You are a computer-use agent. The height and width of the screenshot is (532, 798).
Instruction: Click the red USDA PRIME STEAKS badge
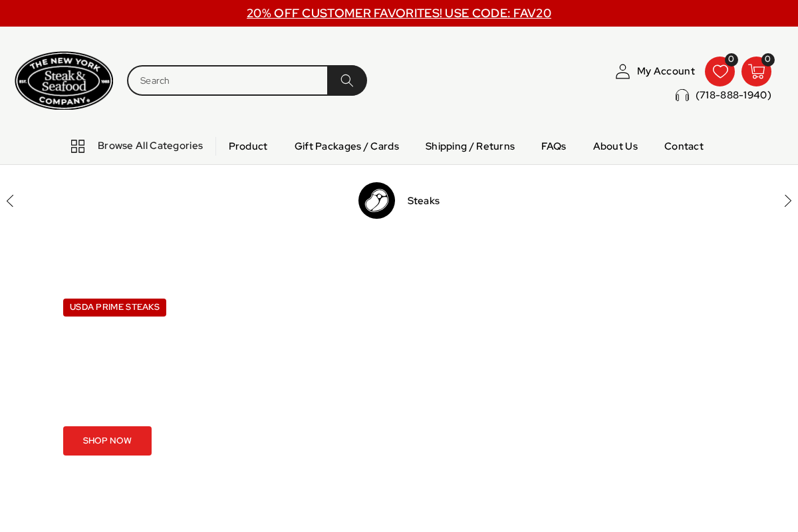[114, 307]
